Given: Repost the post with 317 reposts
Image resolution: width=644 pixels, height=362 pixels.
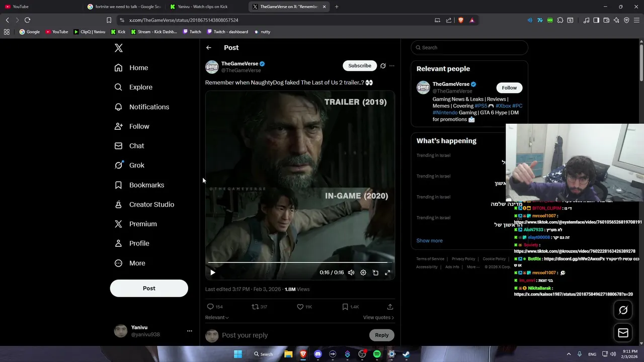Looking at the screenshot, I should tap(260, 307).
